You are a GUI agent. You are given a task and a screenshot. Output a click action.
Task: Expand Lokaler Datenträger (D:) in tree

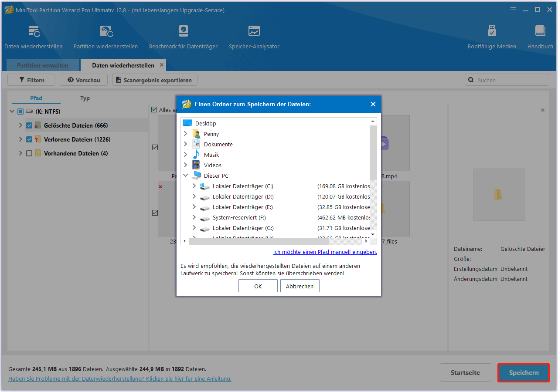point(194,196)
